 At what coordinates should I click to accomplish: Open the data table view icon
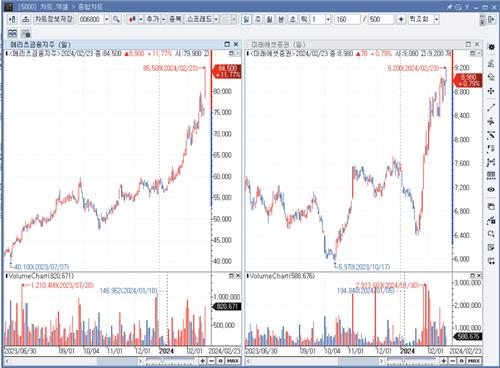click(x=491, y=176)
